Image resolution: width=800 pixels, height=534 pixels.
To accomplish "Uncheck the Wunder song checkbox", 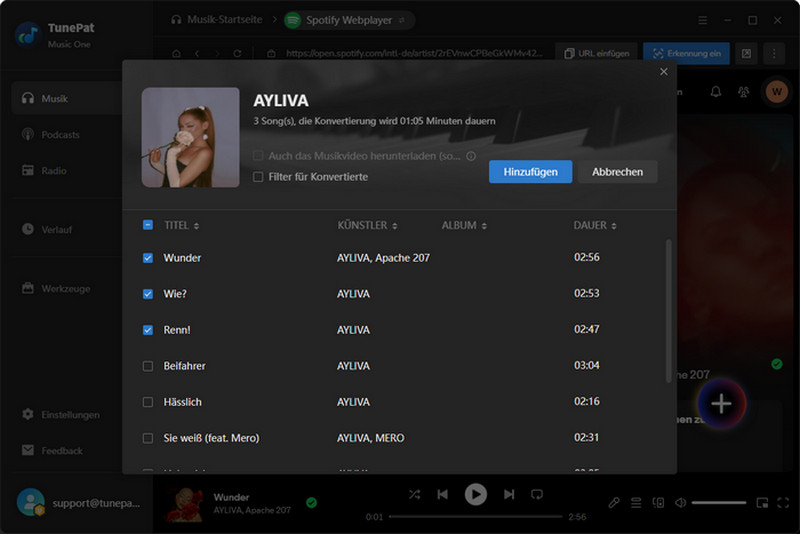I will [148, 258].
